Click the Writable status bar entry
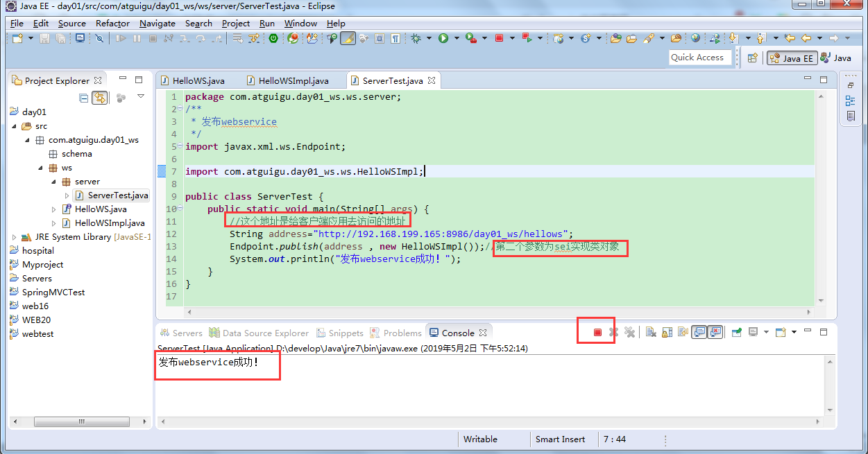The height and width of the screenshot is (454, 868). coord(480,439)
